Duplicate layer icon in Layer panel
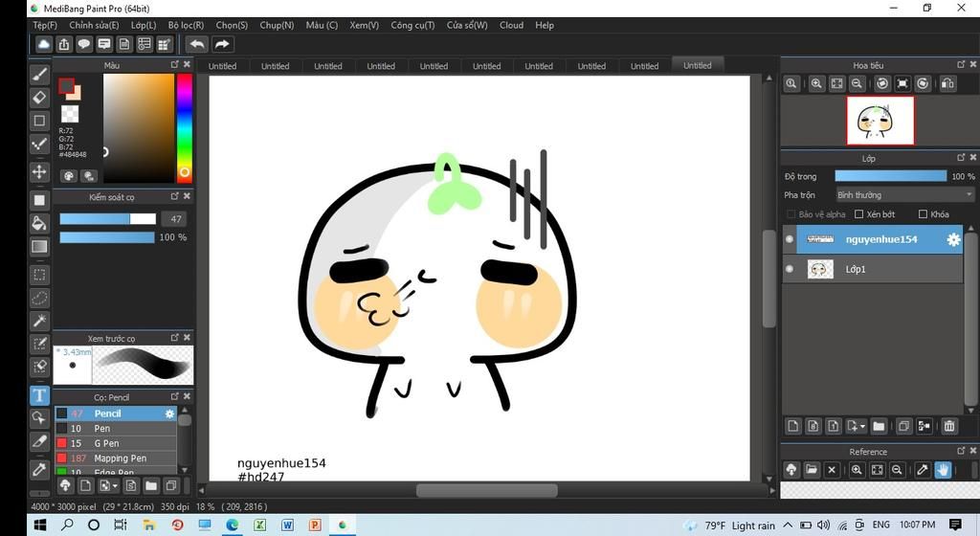 tap(903, 426)
